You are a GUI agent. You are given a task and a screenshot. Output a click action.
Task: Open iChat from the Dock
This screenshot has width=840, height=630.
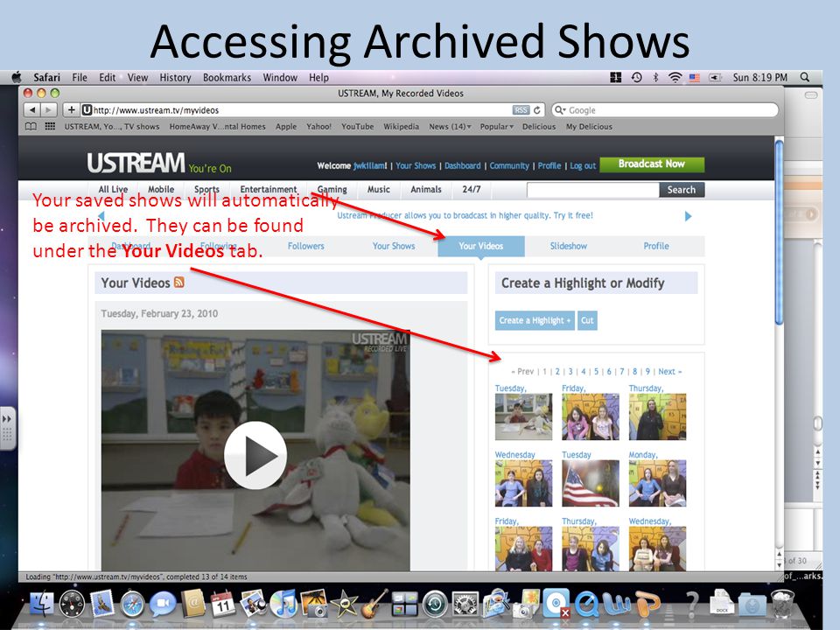[163, 605]
